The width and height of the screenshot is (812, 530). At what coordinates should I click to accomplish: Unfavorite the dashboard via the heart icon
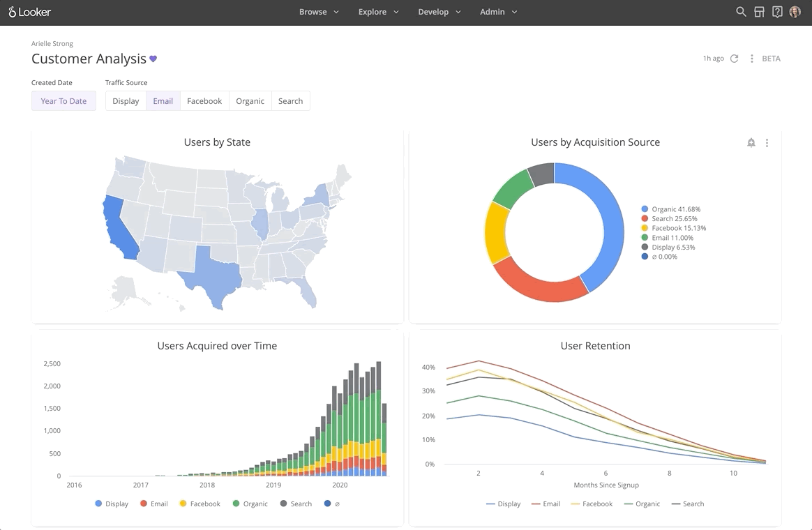(153, 59)
